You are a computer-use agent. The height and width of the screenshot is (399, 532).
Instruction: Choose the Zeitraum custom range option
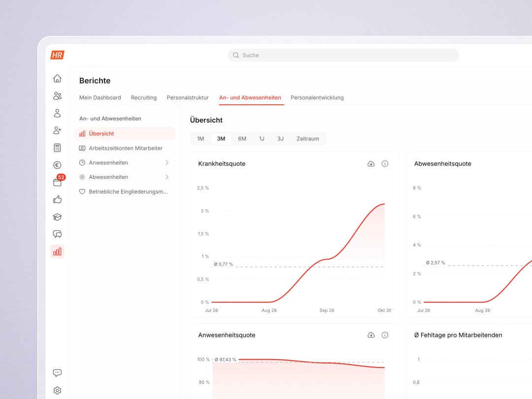click(x=308, y=139)
